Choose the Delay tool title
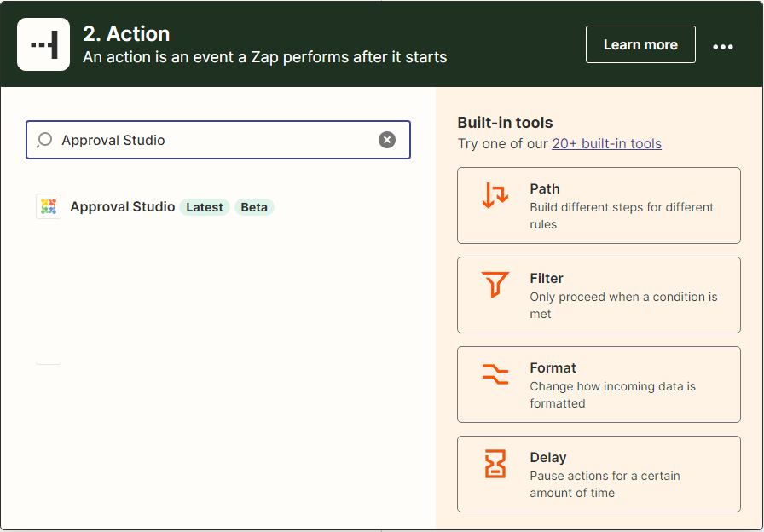 coord(548,457)
